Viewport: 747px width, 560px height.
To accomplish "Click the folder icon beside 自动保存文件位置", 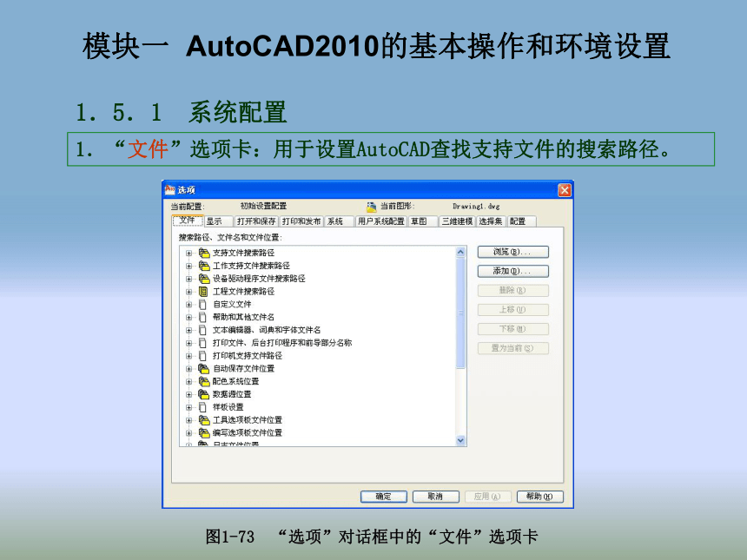I will [204, 369].
